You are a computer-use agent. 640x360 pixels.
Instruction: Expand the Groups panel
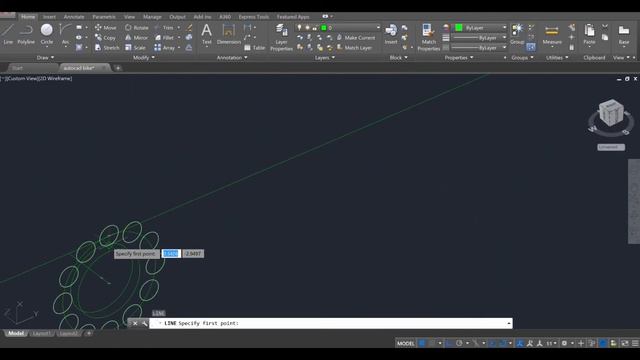coord(522,58)
